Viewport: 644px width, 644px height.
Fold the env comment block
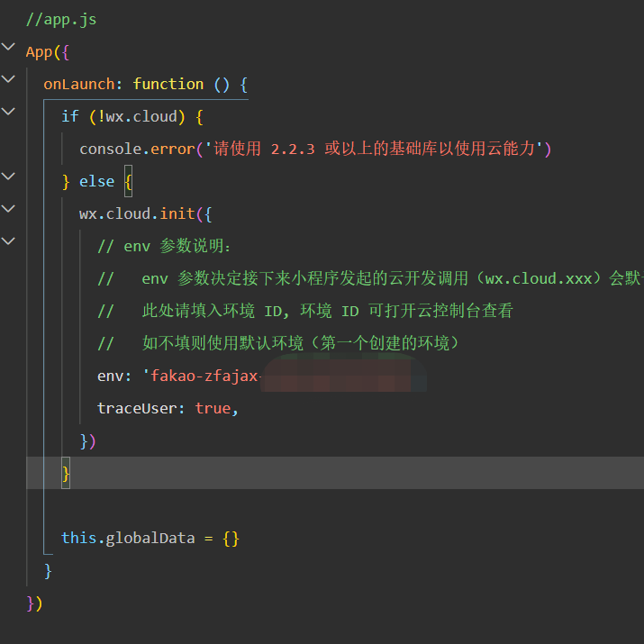coord(9,241)
